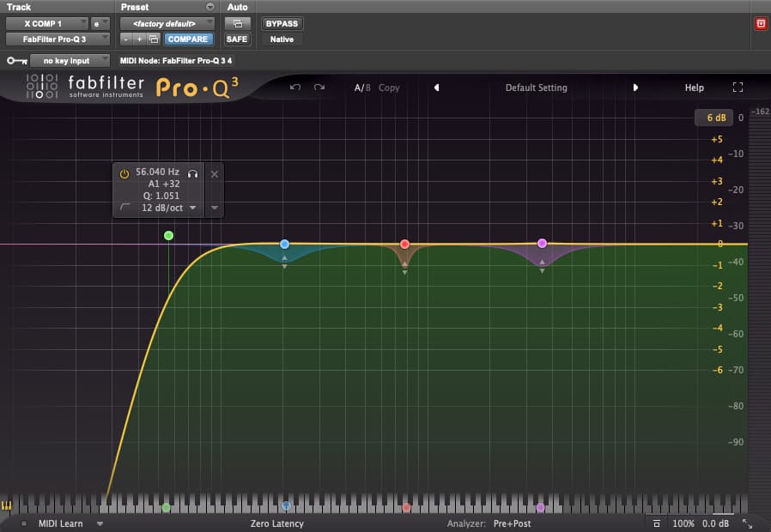Open Analyzer Pre+Post settings

512,523
